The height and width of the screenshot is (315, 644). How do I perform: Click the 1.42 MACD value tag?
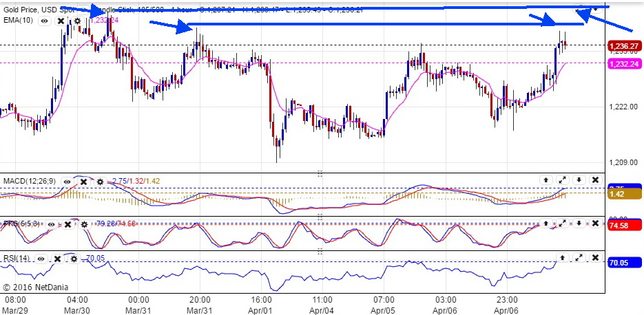pos(625,194)
